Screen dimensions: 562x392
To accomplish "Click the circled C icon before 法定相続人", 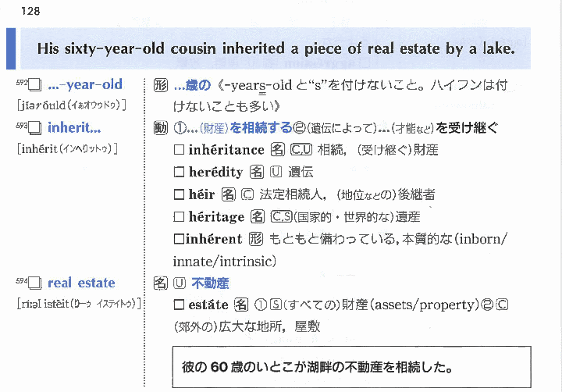I will [247, 194].
